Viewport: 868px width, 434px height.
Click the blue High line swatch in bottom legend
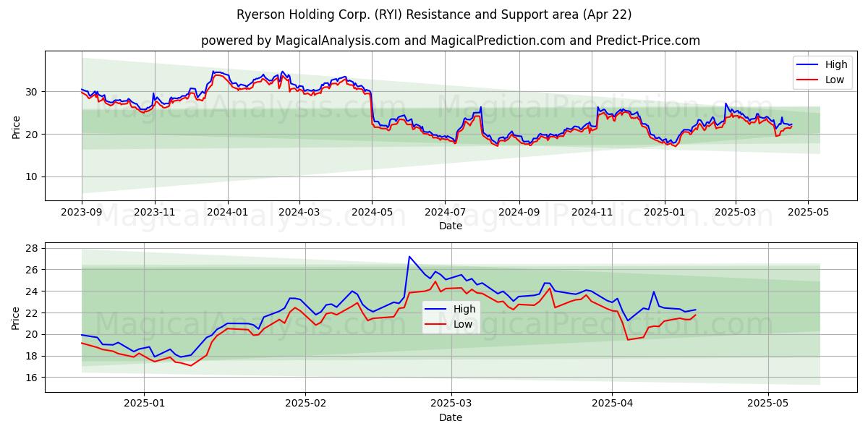(437, 309)
